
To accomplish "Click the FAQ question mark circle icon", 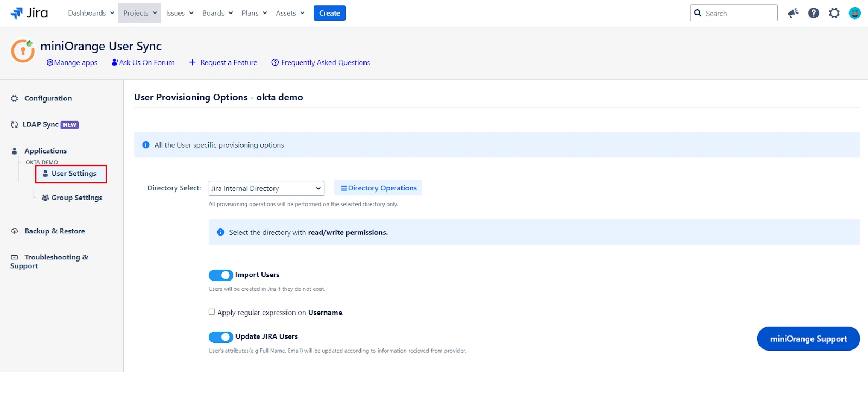I will (275, 62).
